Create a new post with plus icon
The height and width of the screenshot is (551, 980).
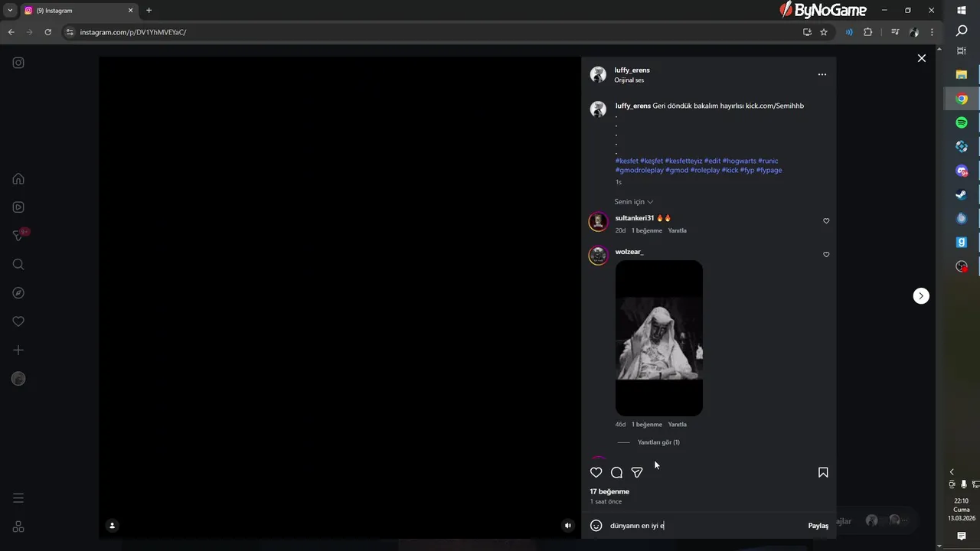18,350
